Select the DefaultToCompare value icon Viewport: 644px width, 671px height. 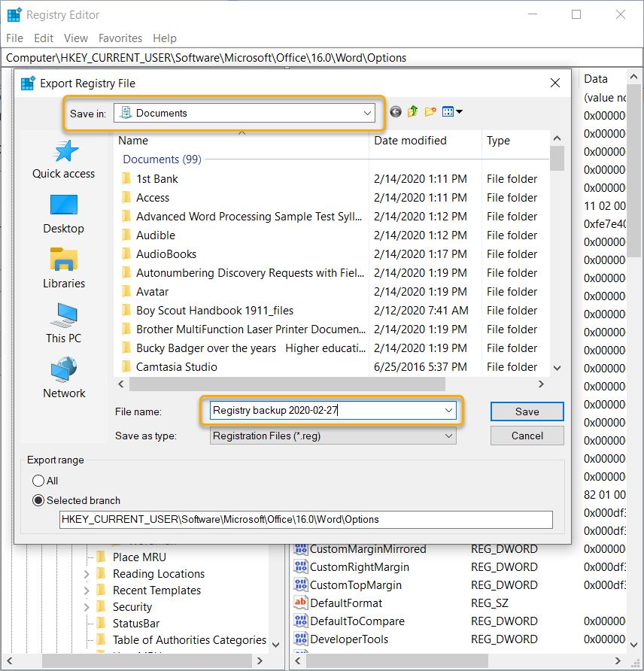[x=300, y=621]
